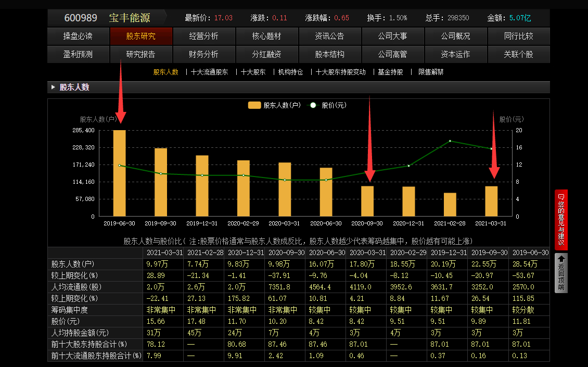Open the 盈利预测 menu item
588x367 pixels.
click(78, 54)
